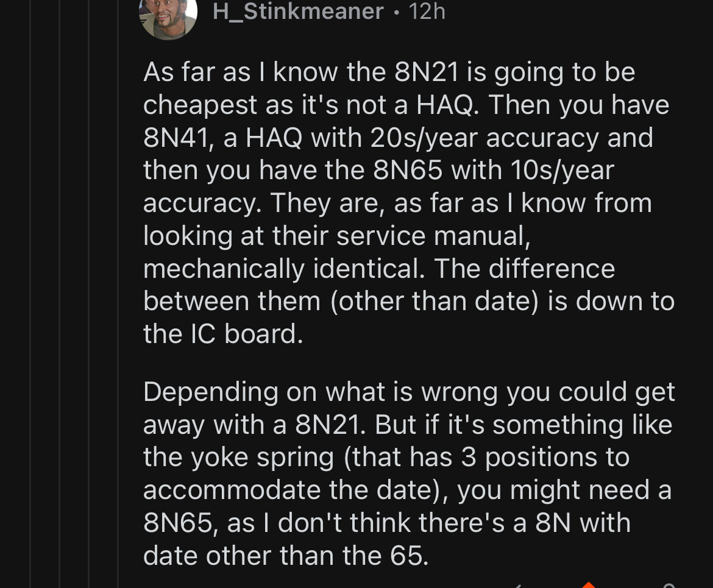Image resolution: width=713 pixels, height=588 pixels.
Task: Tap the line 'date other than the 65.'
Action: point(286,555)
